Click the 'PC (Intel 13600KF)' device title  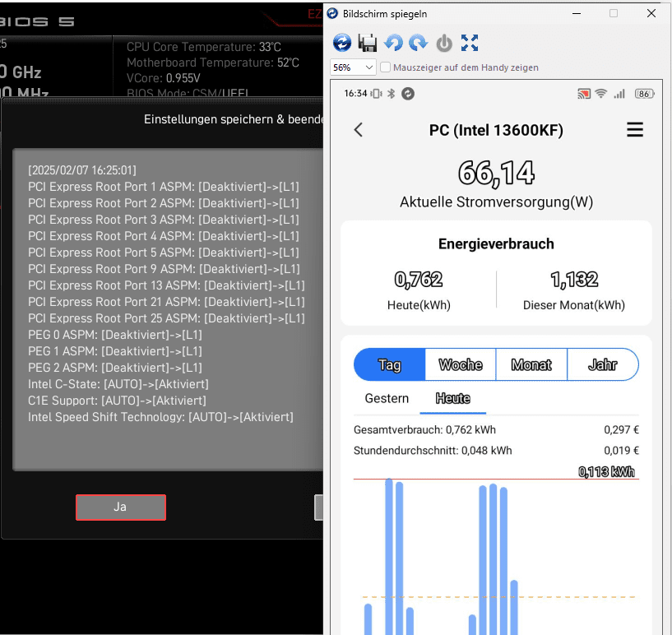(496, 130)
